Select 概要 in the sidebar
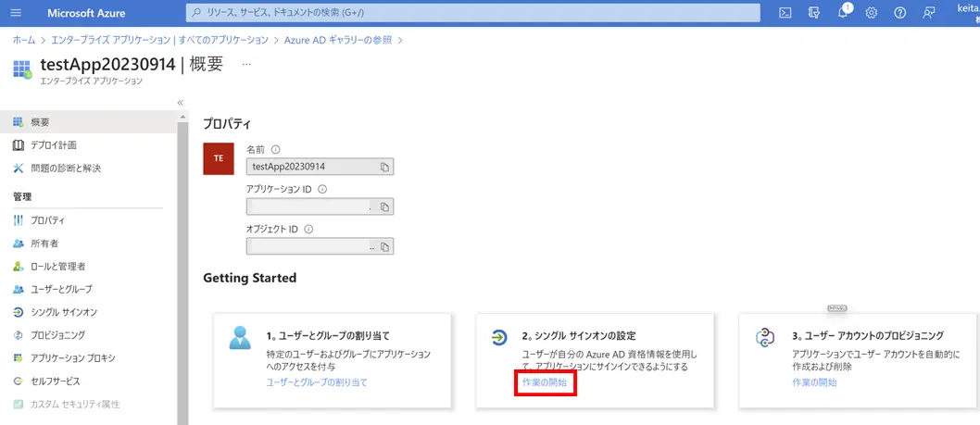 click(x=88, y=122)
